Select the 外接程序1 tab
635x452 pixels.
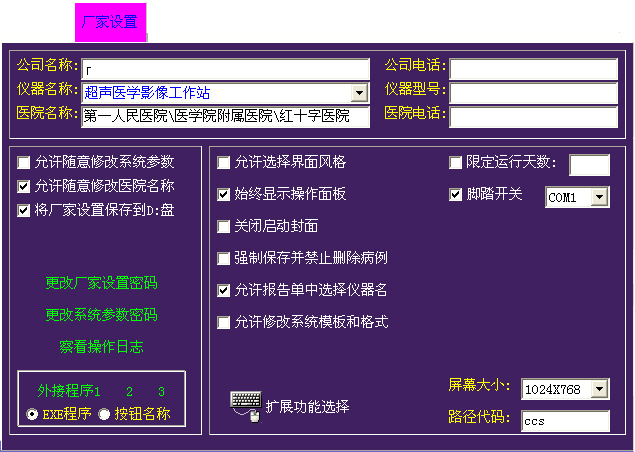pos(69,391)
